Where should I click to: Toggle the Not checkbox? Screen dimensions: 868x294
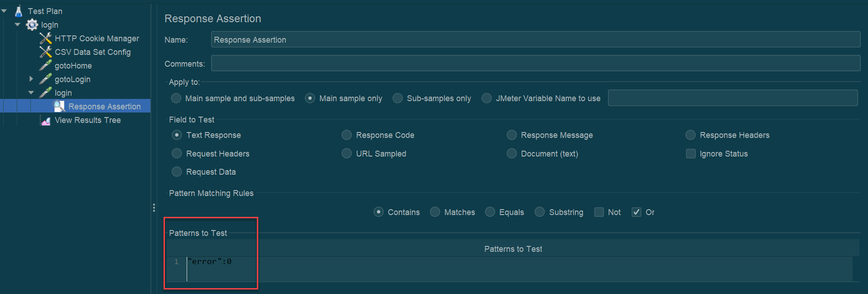click(599, 212)
